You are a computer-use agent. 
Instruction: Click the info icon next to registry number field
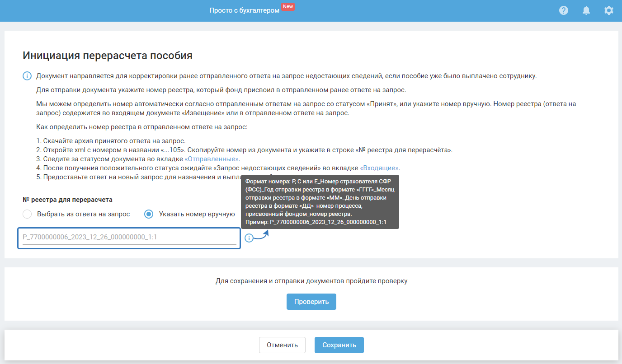(x=249, y=238)
